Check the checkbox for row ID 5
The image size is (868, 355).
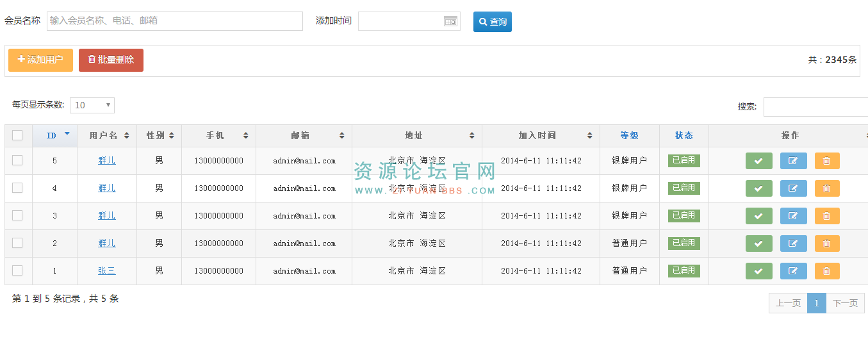(17, 160)
